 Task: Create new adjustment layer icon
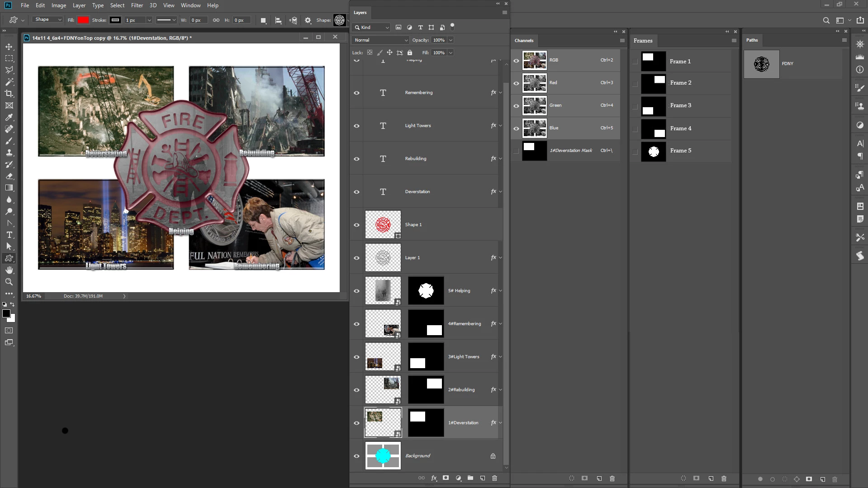point(458,478)
